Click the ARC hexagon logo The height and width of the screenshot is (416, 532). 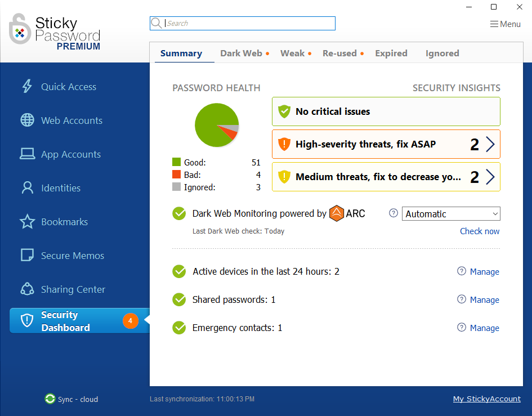[337, 213]
